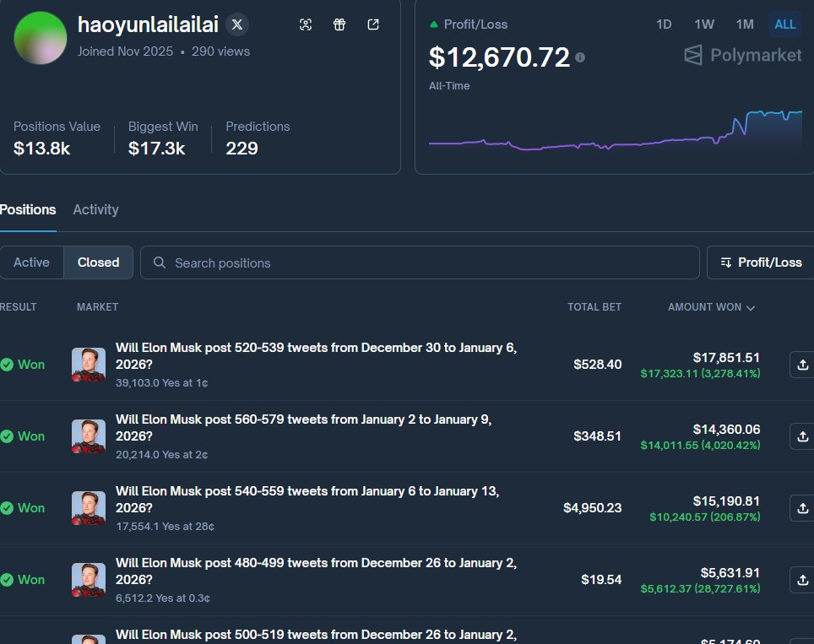Click the magnifying glass in Search positions
Image resolution: width=814 pixels, height=644 pixels.
point(159,262)
